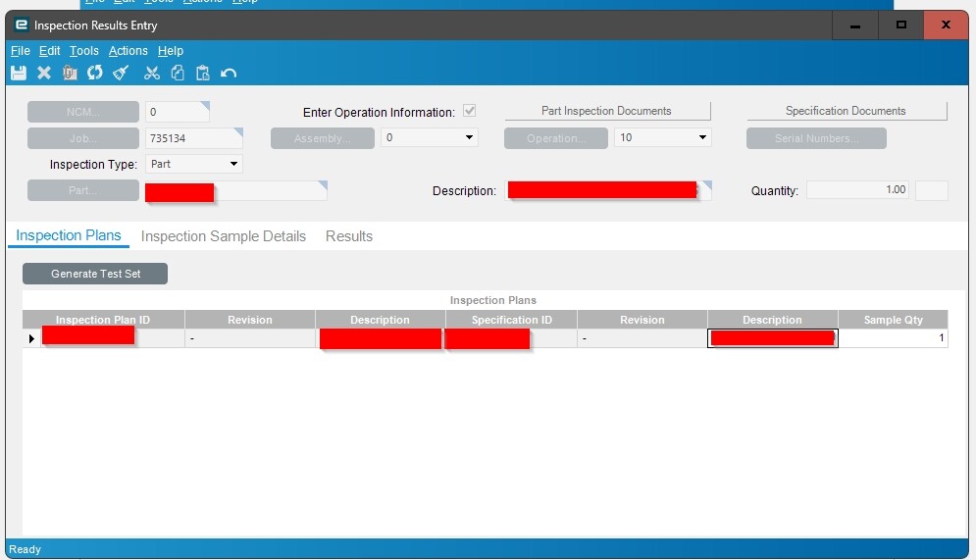Click the Delete X toolbar icon
The height and width of the screenshot is (560, 976).
pyautogui.click(x=44, y=73)
